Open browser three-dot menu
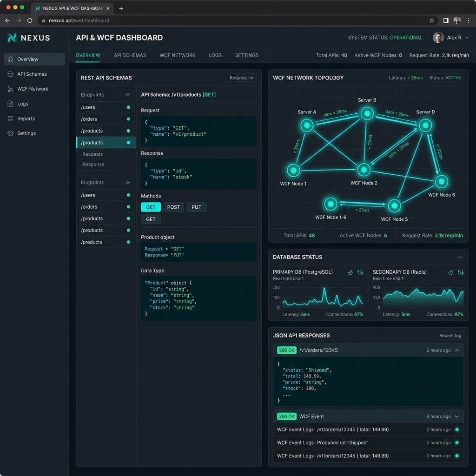The width and height of the screenshot is (476, 476). pyautogui.click(x=469, y=20)
